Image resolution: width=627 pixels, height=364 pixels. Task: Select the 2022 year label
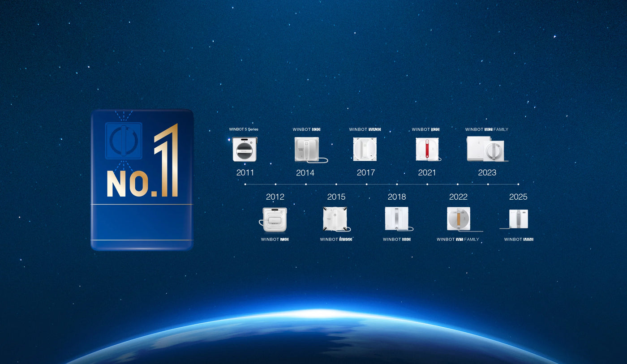pyautogui.click(x=458, y=197)
